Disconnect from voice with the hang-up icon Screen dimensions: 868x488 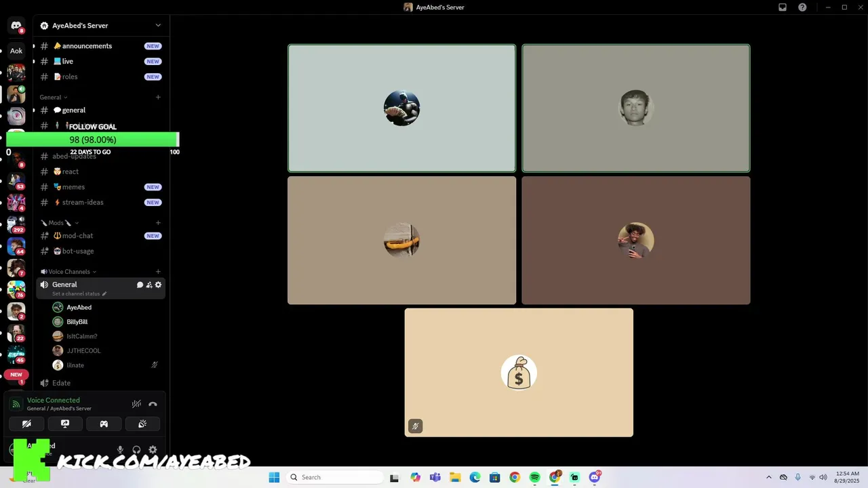point(153,404)
